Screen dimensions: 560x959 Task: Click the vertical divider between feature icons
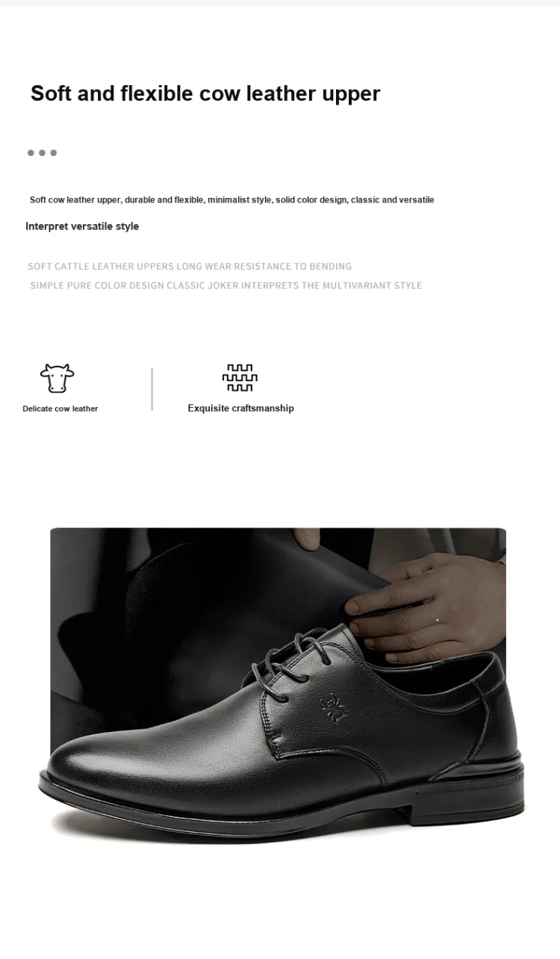tap(152, 389)
